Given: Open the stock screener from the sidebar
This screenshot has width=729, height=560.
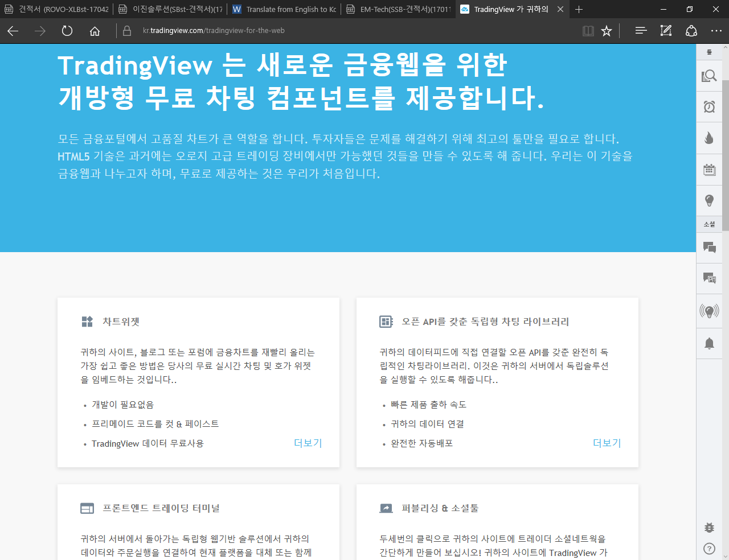Looking at the screenshot, I should tap(709, 75).
